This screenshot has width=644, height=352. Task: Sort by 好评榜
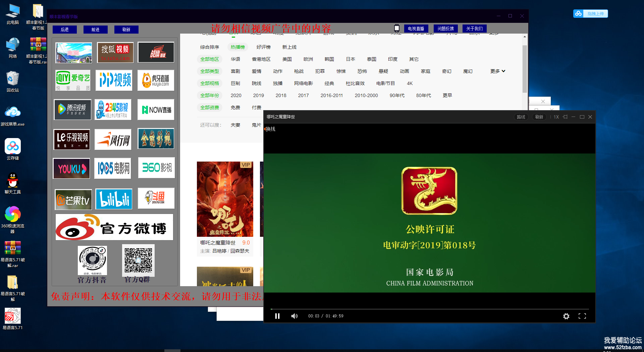point(264,47)
